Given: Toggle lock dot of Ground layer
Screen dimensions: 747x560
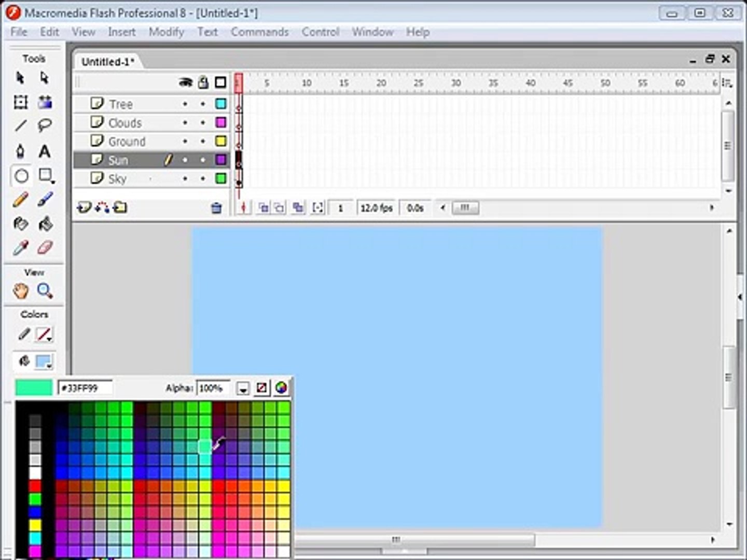Looking at the screenshot, I should point(203,142).
